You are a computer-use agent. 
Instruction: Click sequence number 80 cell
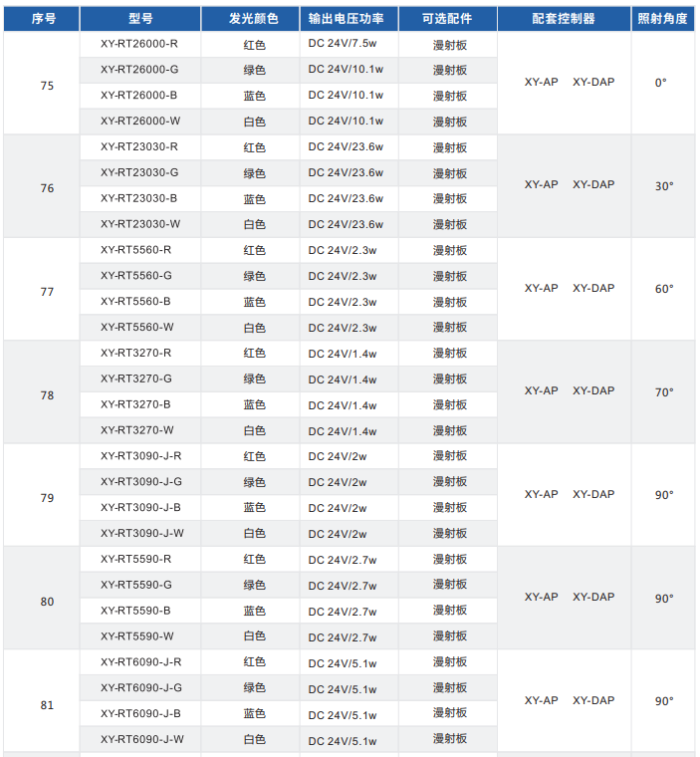point(47,602)
